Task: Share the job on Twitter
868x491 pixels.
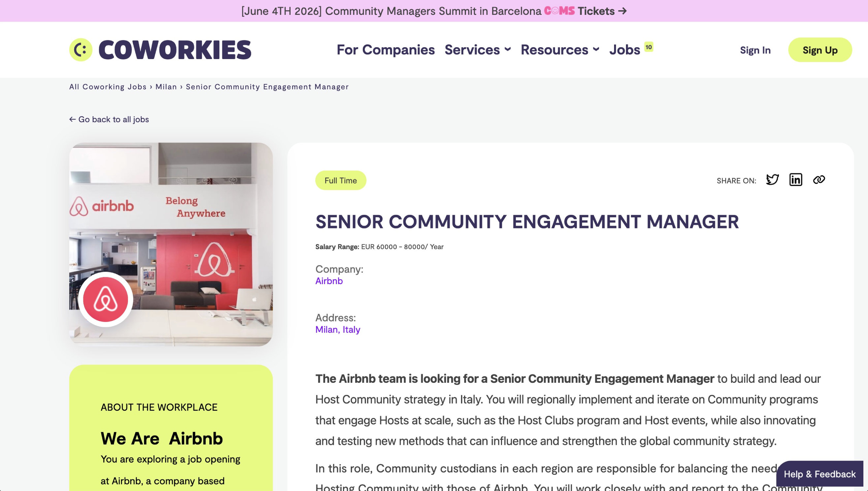Action: [772, 180]
